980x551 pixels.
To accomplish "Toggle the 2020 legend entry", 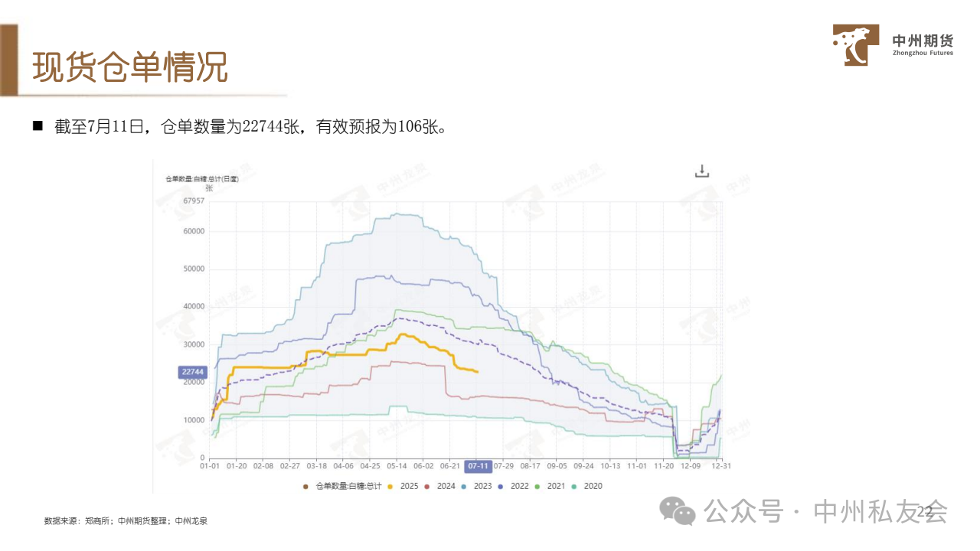I will (x=586, y=486).
